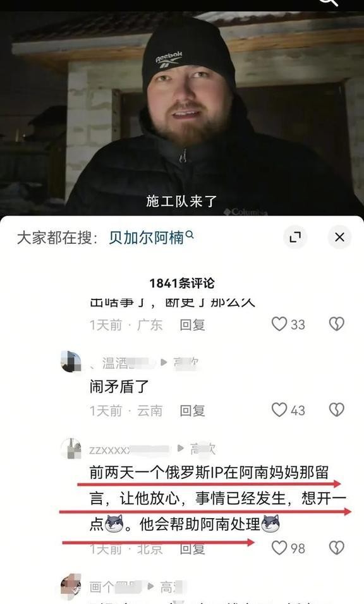
Task: Open the zzxxxx username profile
Action: click(130, 450)
